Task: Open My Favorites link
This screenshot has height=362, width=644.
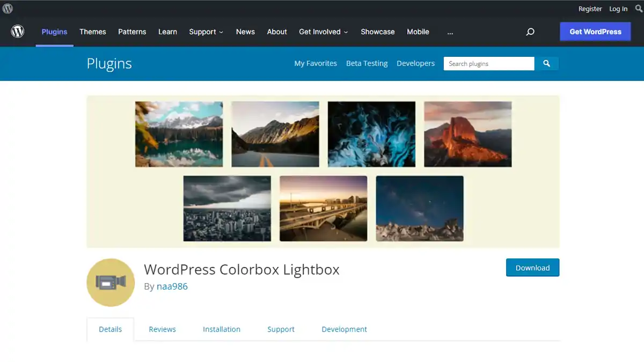Action: pos(316,63)
